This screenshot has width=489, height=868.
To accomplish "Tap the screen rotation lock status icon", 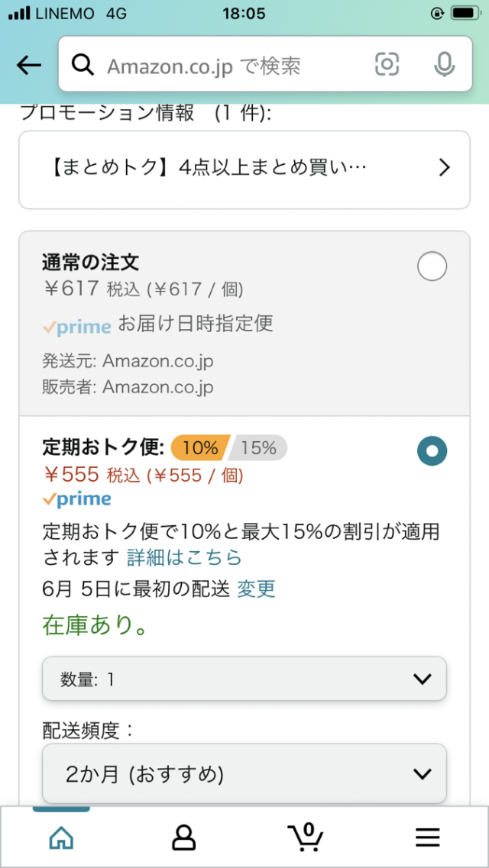I will tap(437, 14).
